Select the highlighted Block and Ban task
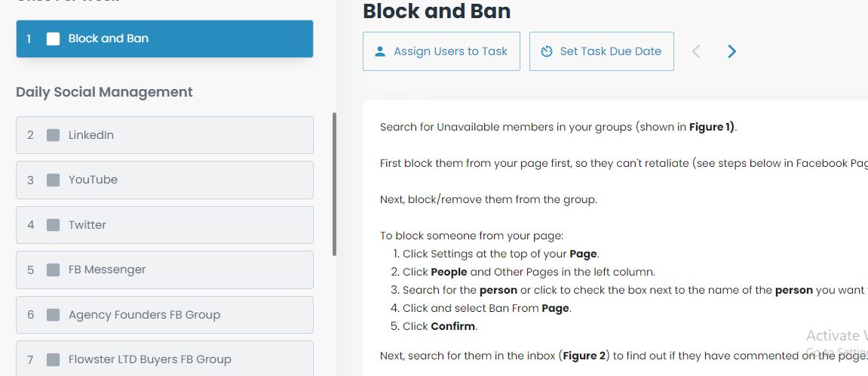 (164, 39)
